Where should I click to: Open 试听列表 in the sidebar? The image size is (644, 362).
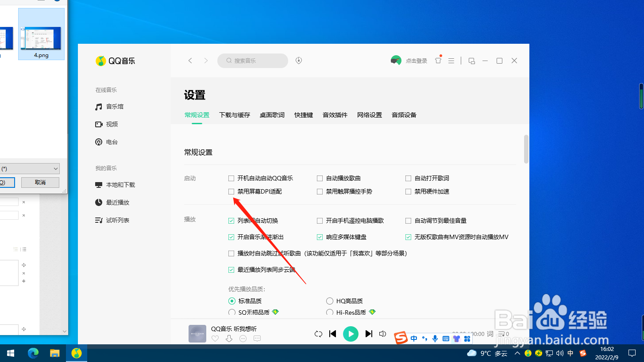(112, 220)
